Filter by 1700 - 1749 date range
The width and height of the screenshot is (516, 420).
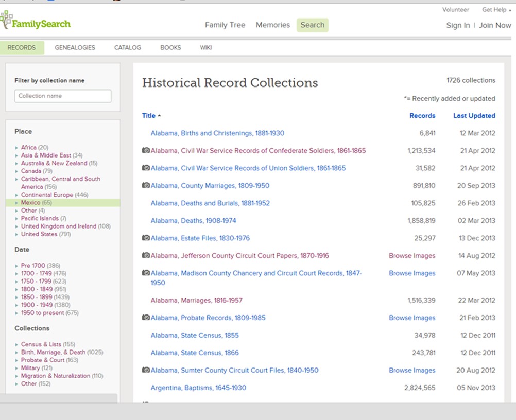(x=44, y=273)
